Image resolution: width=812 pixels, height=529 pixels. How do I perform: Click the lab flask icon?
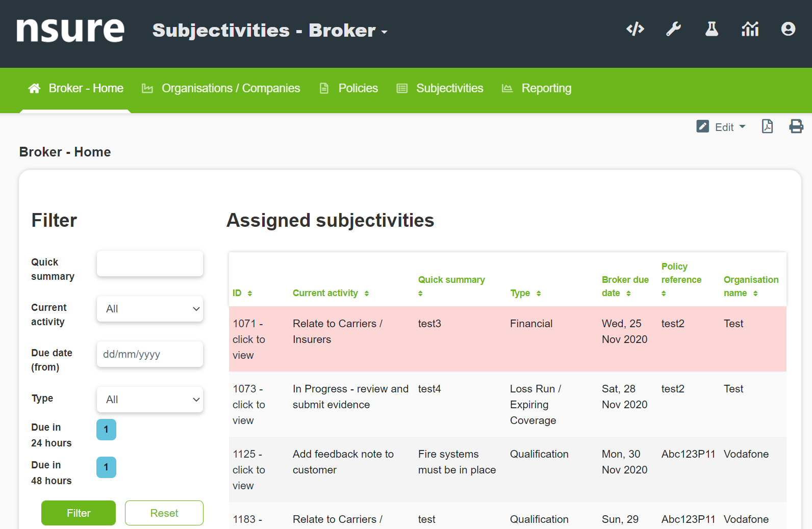712,29
